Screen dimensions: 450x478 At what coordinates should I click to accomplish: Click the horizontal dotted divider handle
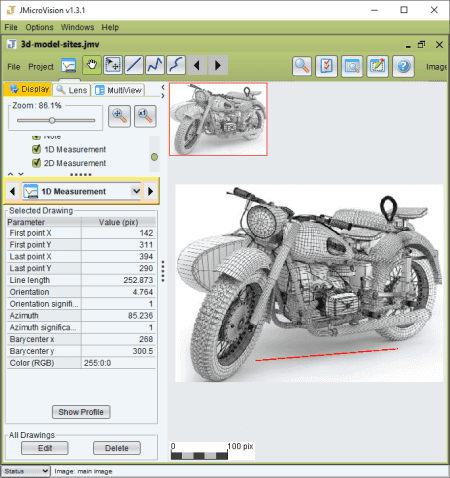(x=81, y=174)
